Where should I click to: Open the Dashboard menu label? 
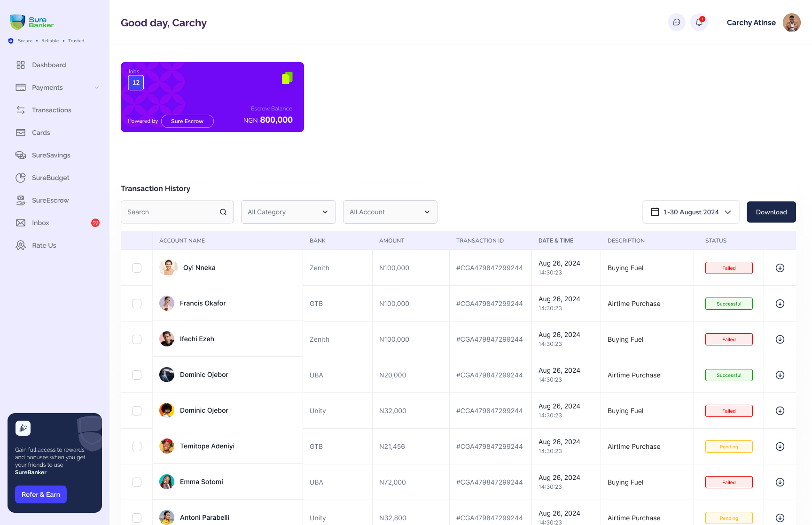point(49,65)
